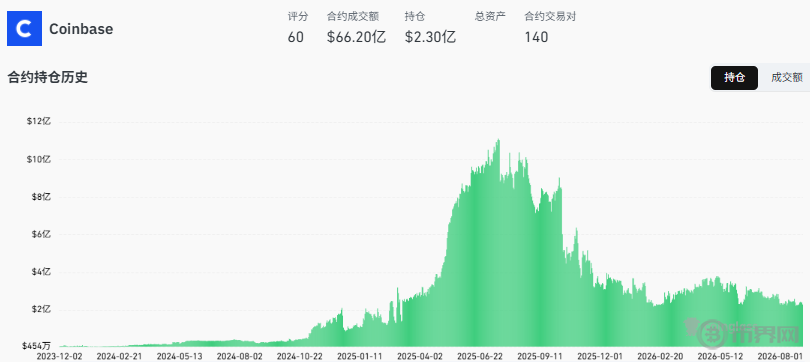This screenshot has height=362, width=810.
Task: Open the Coinbase exchange name link
Action: pos(81,29)
